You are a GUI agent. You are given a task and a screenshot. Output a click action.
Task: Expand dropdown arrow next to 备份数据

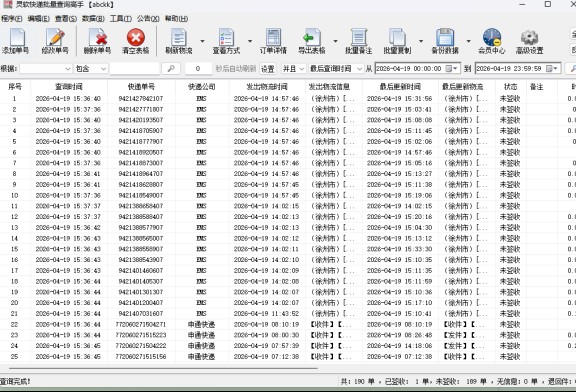[468, 41]
